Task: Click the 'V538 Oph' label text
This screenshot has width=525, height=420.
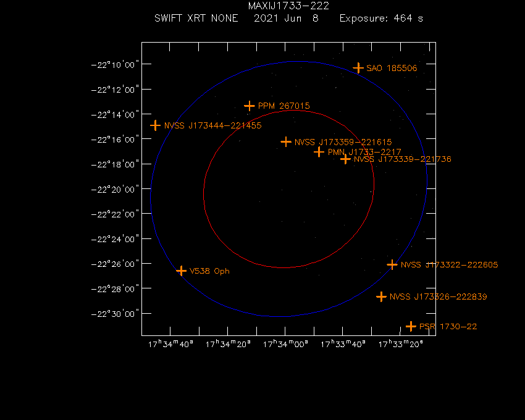Action: tap(209, 271)
